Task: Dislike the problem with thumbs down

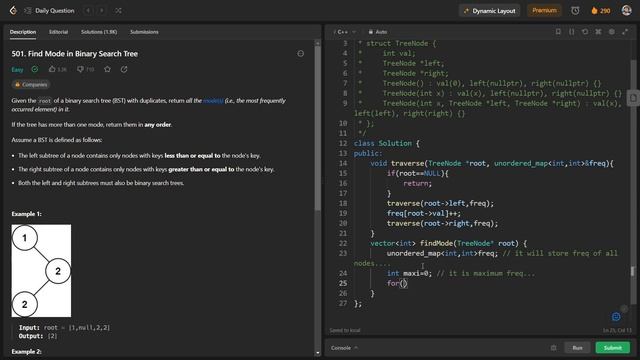Action: 85,69
